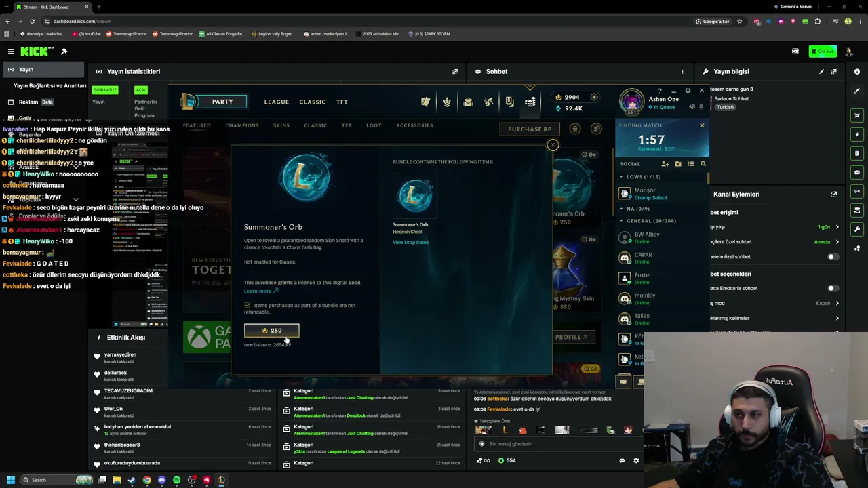Open the Windows Start menu
This screenshot has height=488, width=868.
click(x=10, y=480)
